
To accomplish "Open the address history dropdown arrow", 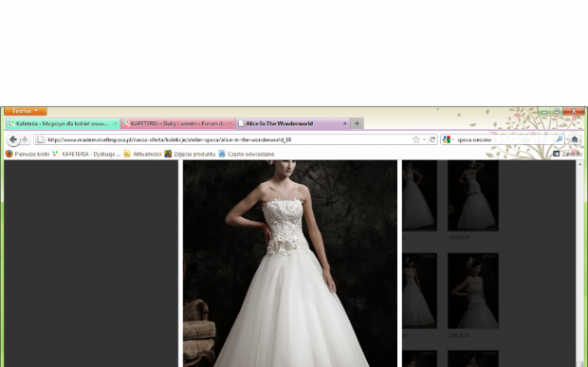I will tap(424, 139).
